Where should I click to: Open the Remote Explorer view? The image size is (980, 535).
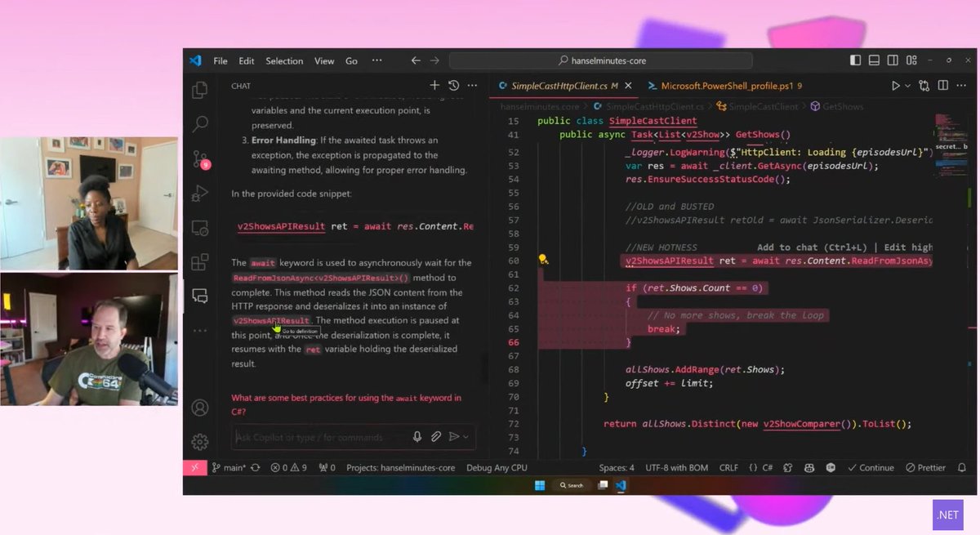coord(199,228)
